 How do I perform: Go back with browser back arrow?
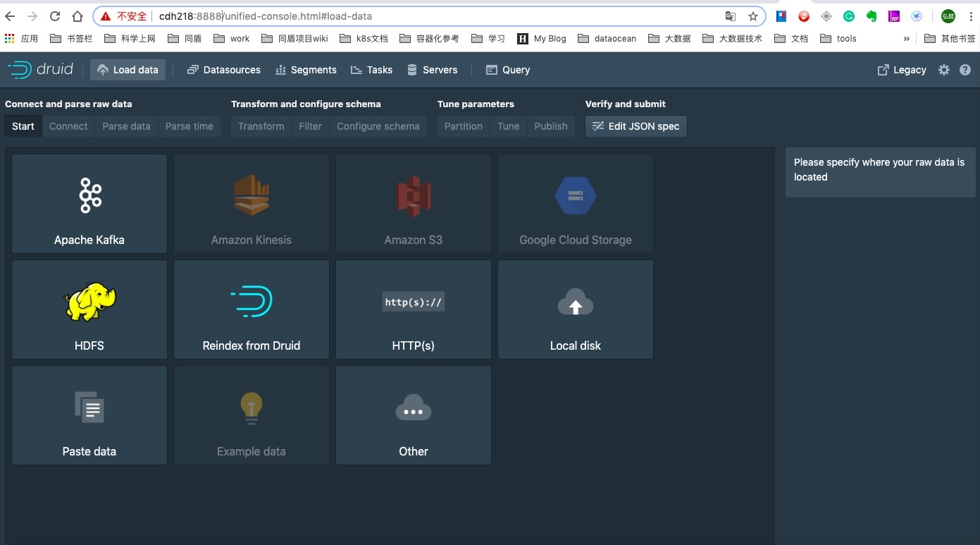10,16
